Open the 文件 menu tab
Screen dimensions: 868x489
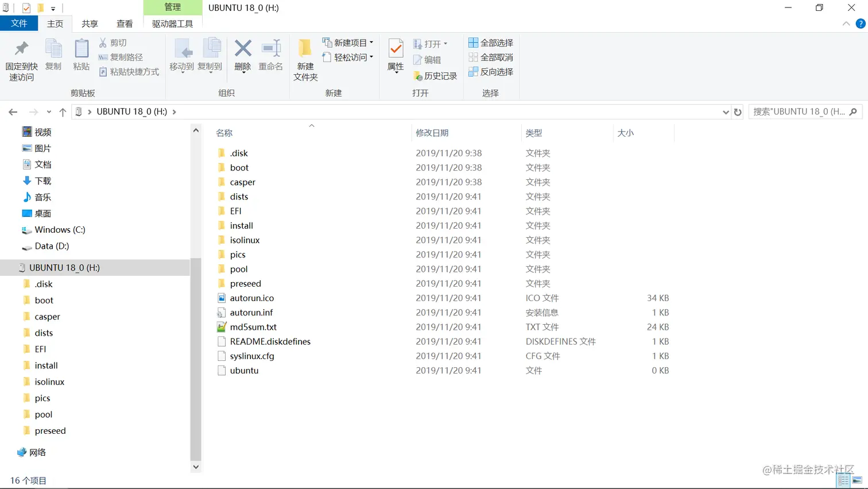(19, 24)
